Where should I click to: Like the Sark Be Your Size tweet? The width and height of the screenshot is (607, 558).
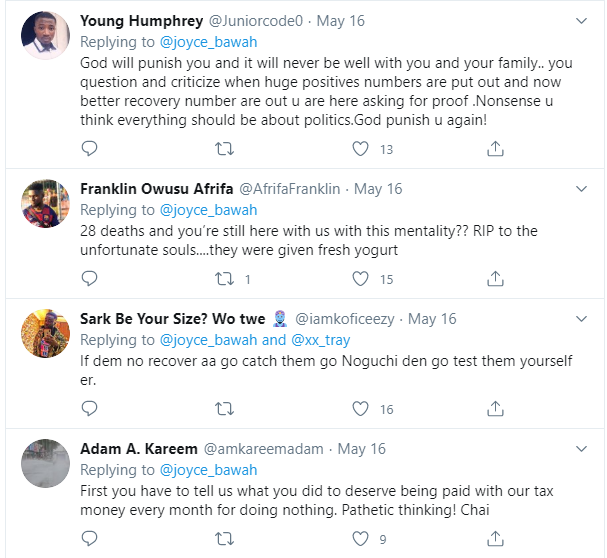pos(361,408)
